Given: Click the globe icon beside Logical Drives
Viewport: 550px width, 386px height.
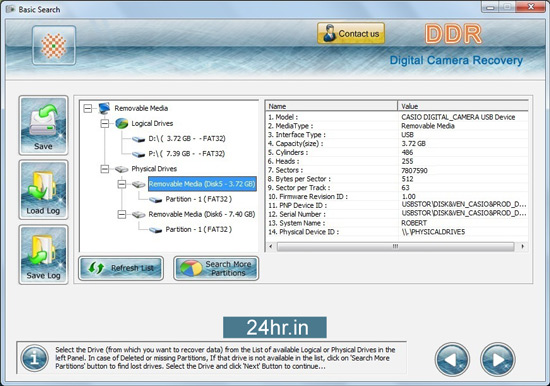Looking at the screenshot, I should 121,124.
